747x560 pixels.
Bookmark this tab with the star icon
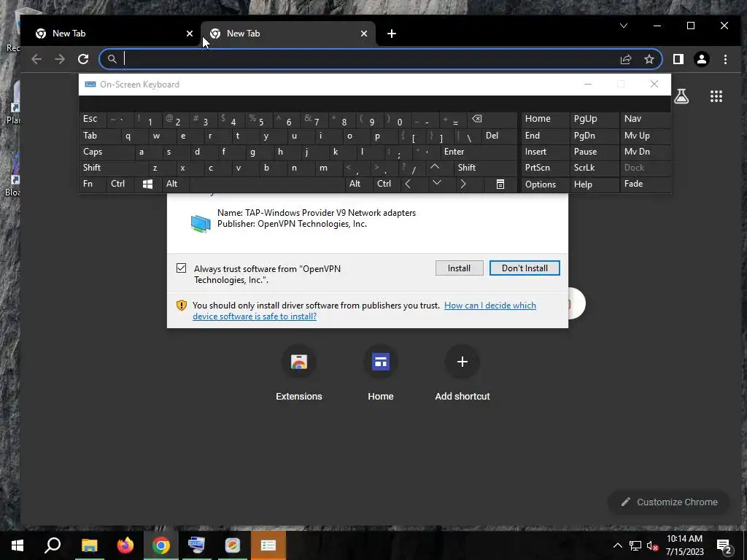[x=649, y=59]
